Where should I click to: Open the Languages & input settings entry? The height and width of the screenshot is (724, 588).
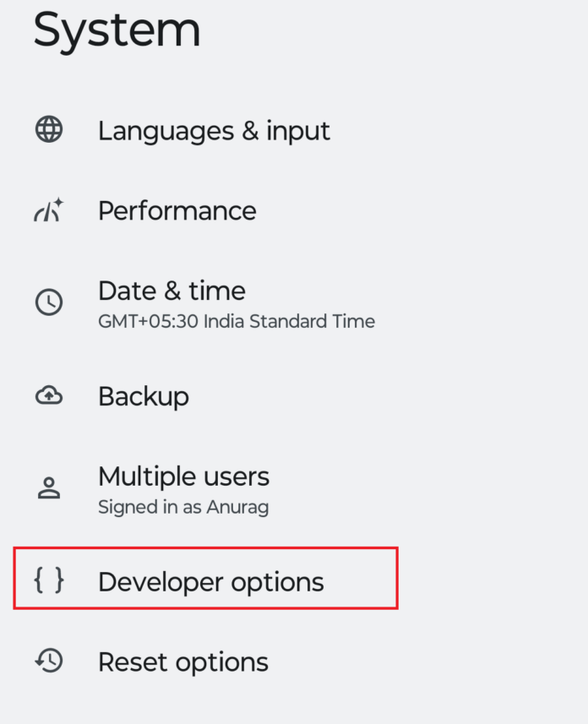pos(214,130)
